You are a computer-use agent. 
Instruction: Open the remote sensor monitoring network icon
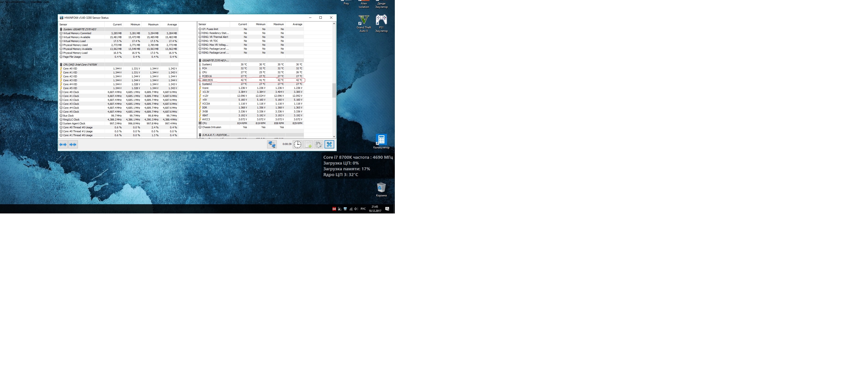pos(272,144)
